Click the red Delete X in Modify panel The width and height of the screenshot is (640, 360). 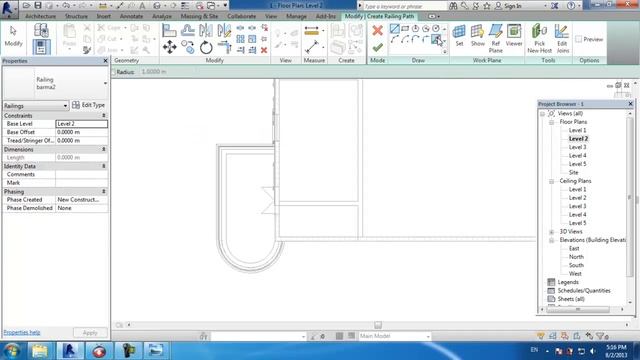pyautogui.click(x=264, y=50)
